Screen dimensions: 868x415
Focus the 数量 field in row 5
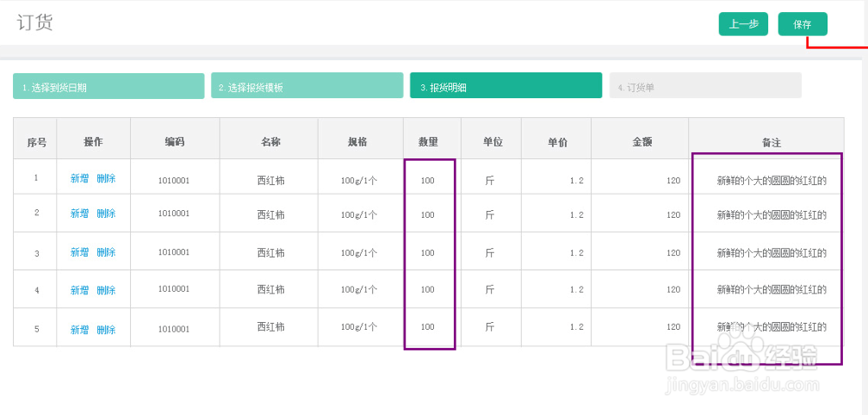click(428, 327)
